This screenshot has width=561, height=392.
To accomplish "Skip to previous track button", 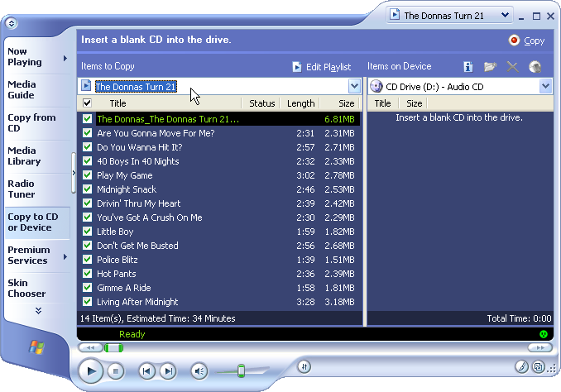I will pyautogui.click(x=146, y=371).
